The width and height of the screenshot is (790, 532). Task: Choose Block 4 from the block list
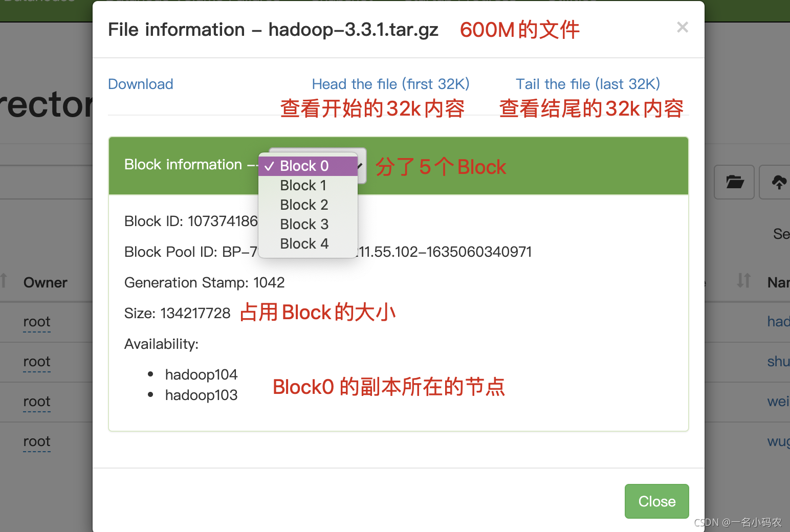coord(308,243)
